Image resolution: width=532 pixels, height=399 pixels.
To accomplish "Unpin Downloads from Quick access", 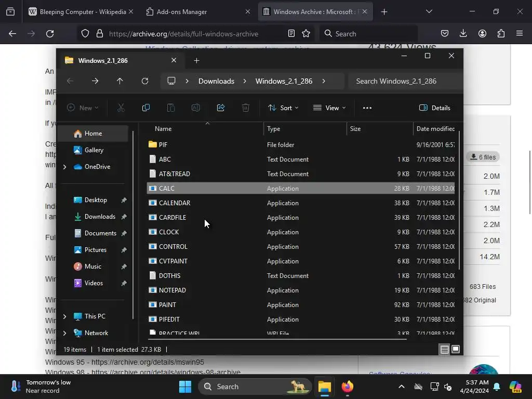I will point(124,217).
